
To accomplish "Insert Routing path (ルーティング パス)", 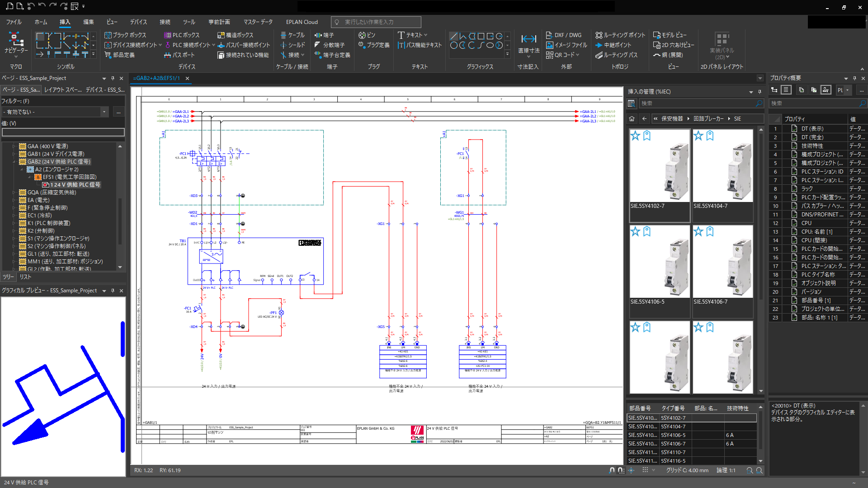I will (x=616, y=55).
